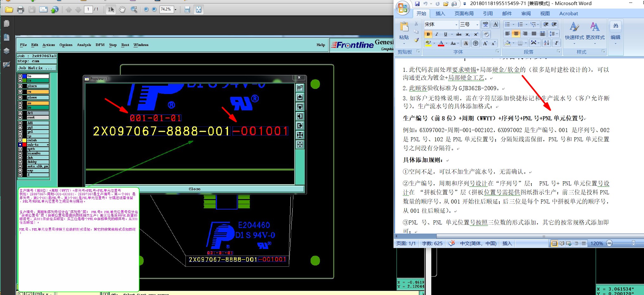The image size is (644, 295).
Task: Print the PDF with the printer icon
Action: [21, 10]
